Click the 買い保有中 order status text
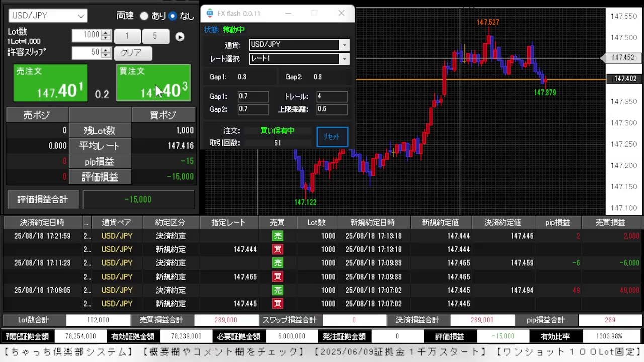This screenshot has width=644, height=362. (278, 131)
